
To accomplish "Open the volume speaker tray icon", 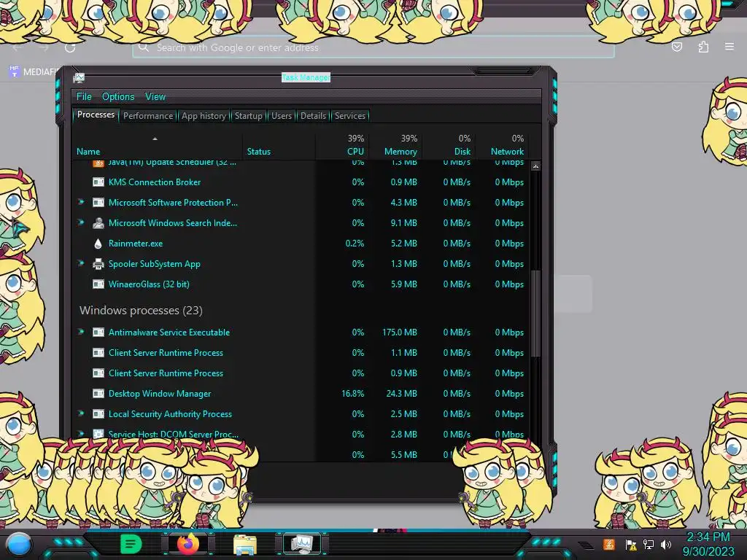I will pyautogui.click(x=666, y=544).
